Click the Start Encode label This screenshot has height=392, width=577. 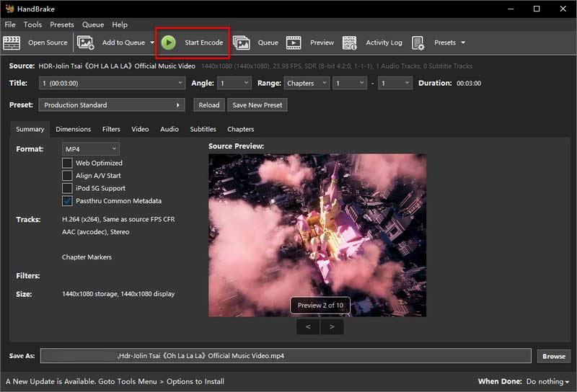tap(204, 43)
